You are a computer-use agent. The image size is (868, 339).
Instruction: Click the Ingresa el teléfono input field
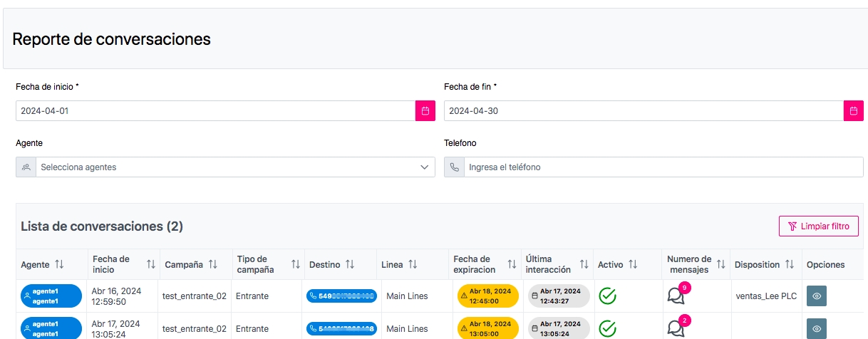coord(663,167)
